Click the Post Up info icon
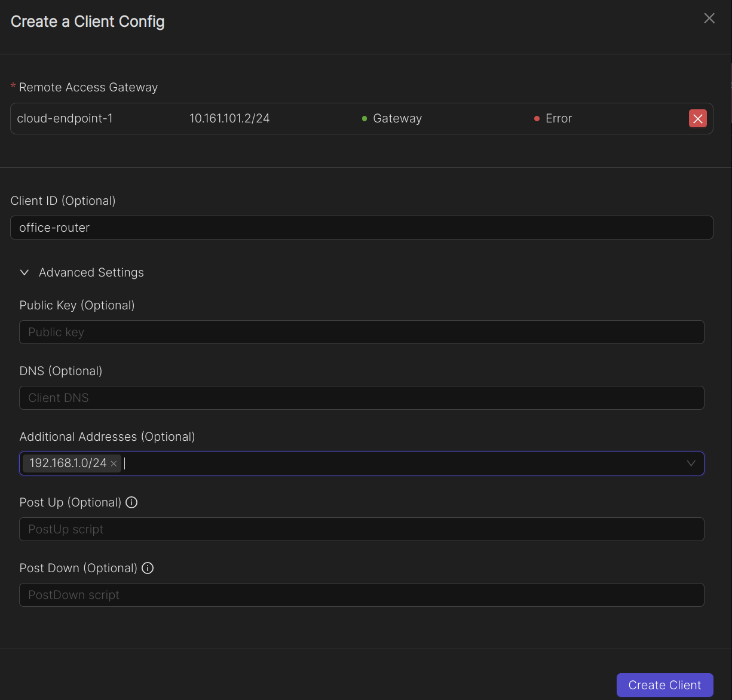732x700 pixels. (131, 502)
